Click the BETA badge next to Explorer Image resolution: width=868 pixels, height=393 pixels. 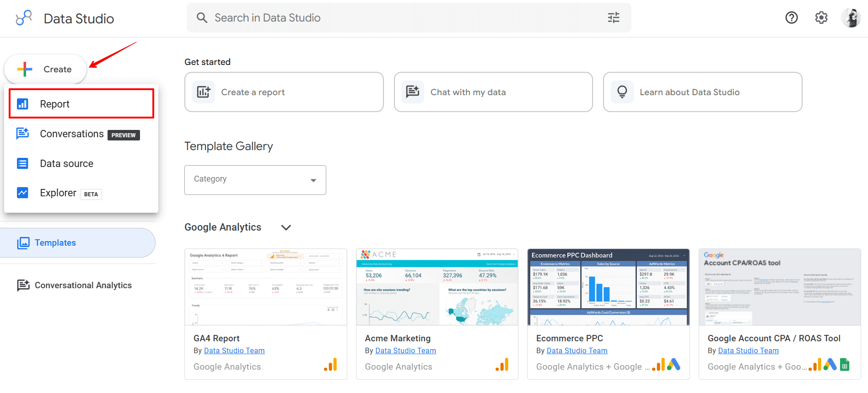(x=91, y=194)
